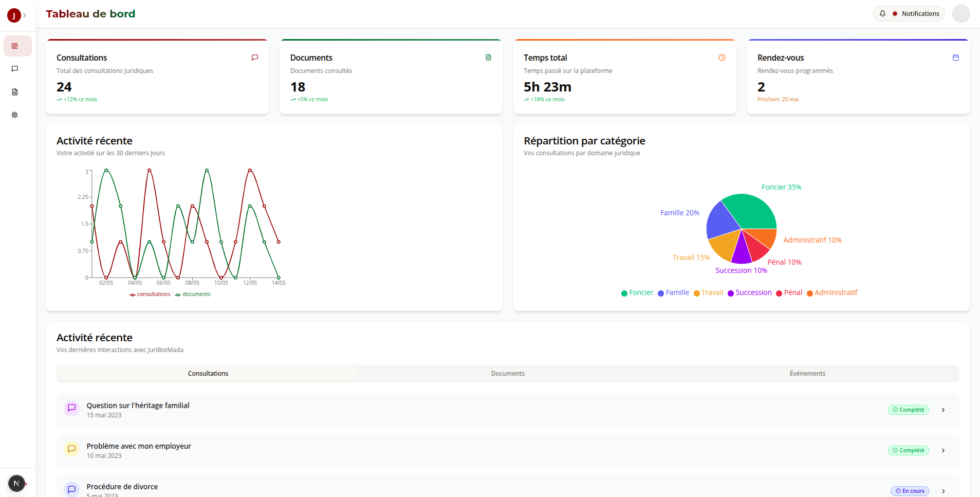Open the documents sidebar icon
The height and width of the screenshot is (497, 980).
pos(15,92)
